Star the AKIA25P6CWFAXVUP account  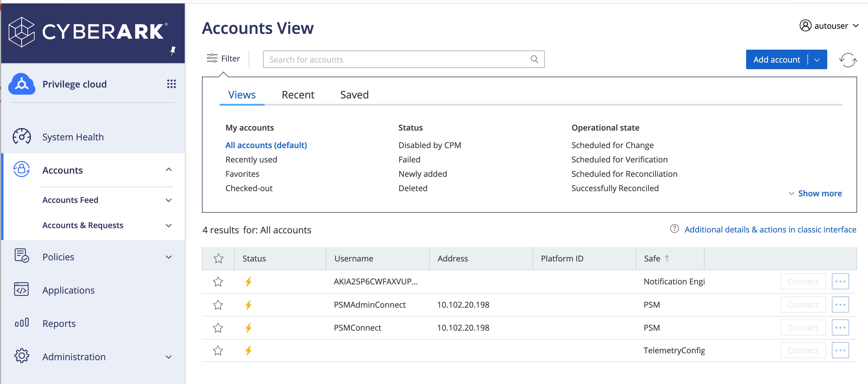coord(218,282)
